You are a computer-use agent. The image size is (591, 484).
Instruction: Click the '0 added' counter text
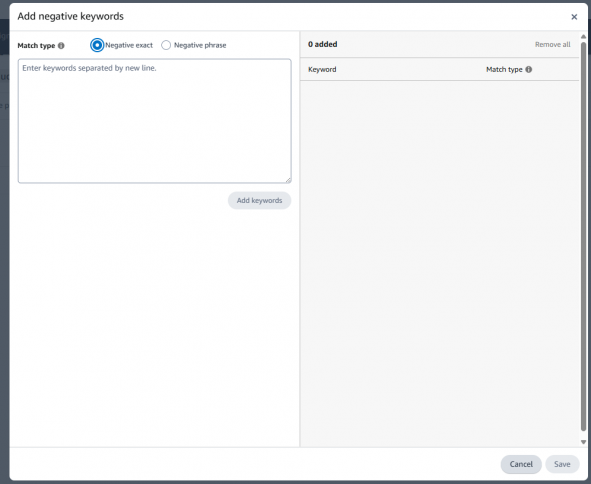click(323, 44)
